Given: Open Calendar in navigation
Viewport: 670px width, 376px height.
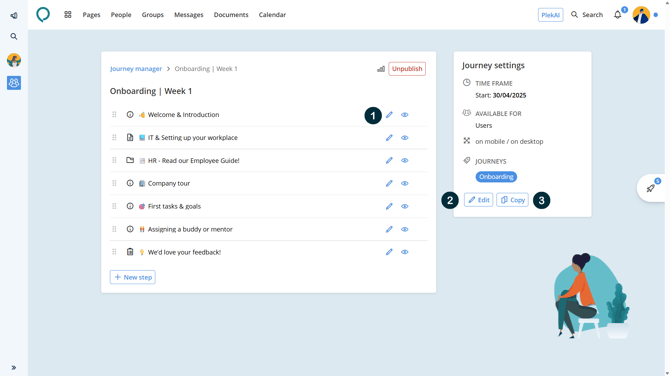Looking at the screenshot, I should click(x=272, y=15).
